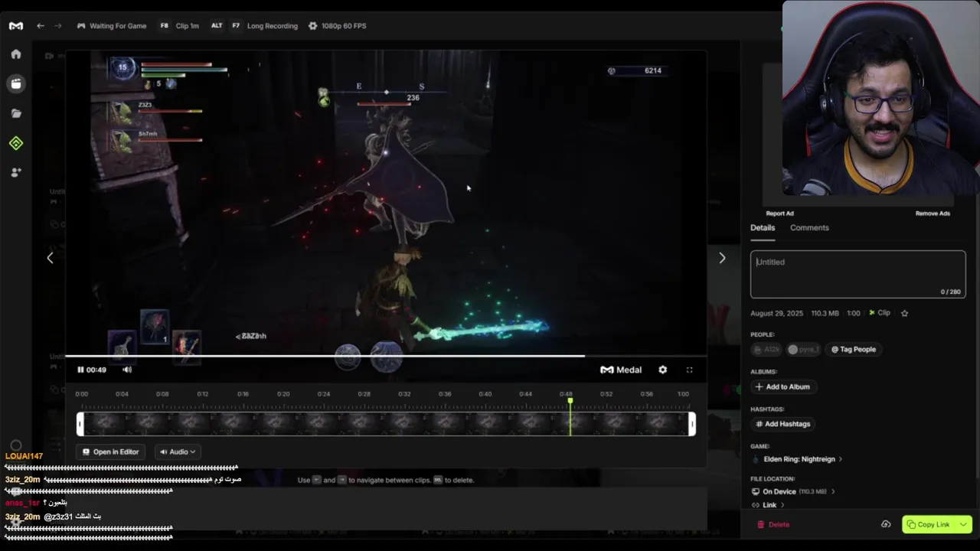Click the Untitled title input field
The width and height of the screenshot is (980, 551).
pos(858,274)
